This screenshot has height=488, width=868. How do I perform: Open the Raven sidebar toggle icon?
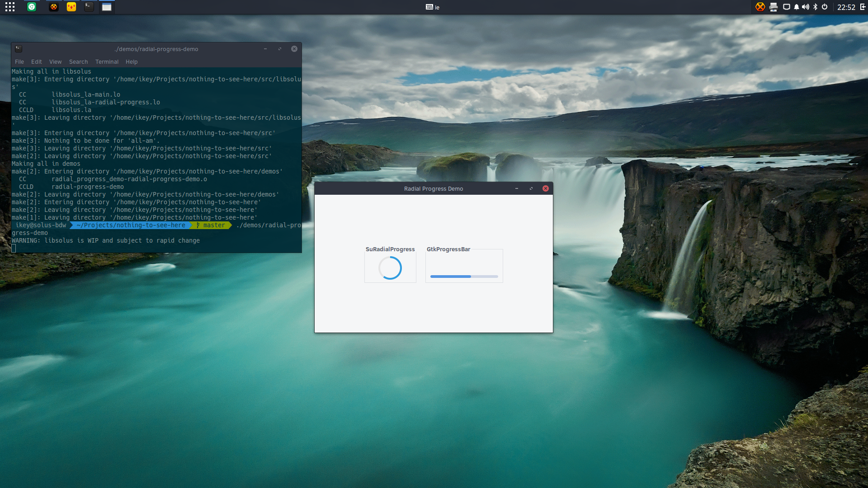click(863, 7)
